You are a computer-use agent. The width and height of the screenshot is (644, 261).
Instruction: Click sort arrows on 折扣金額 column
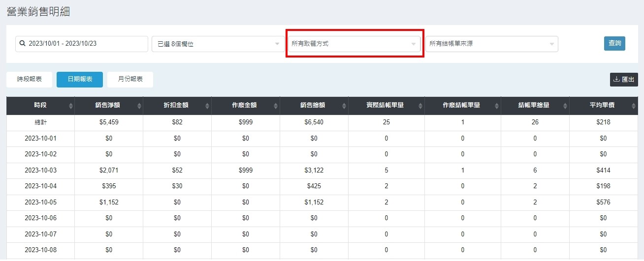coord(207,106)
